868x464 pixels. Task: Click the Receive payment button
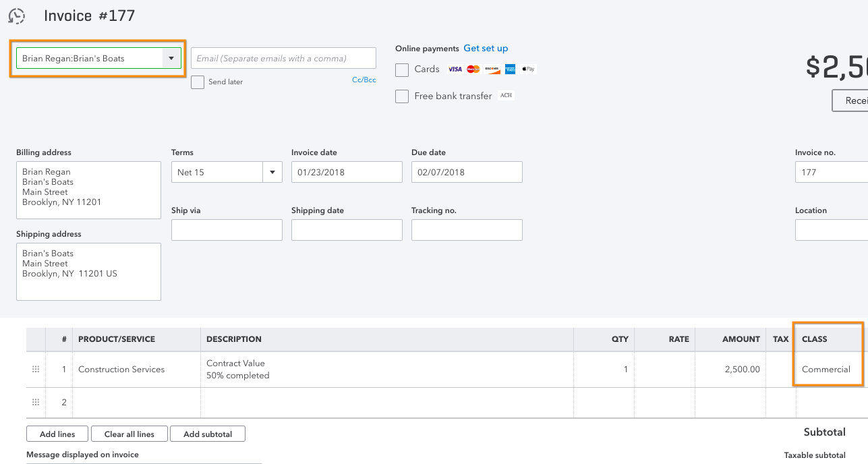click(850, 100)
